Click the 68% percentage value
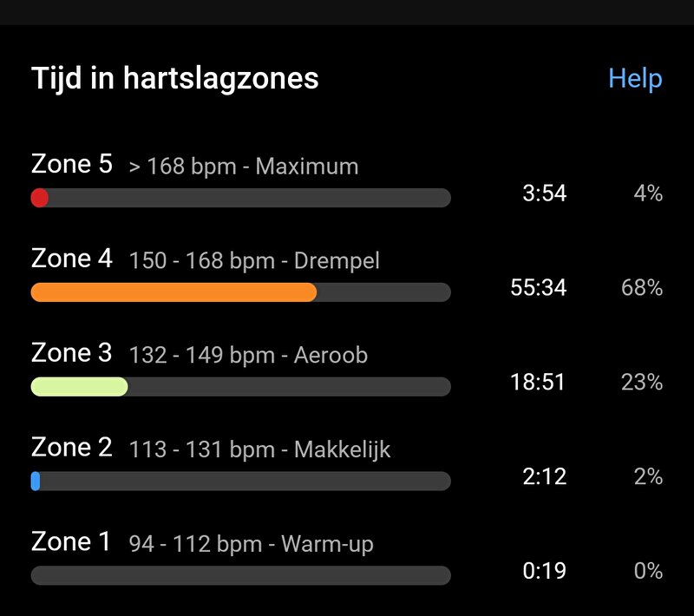 tap(642, 288)
